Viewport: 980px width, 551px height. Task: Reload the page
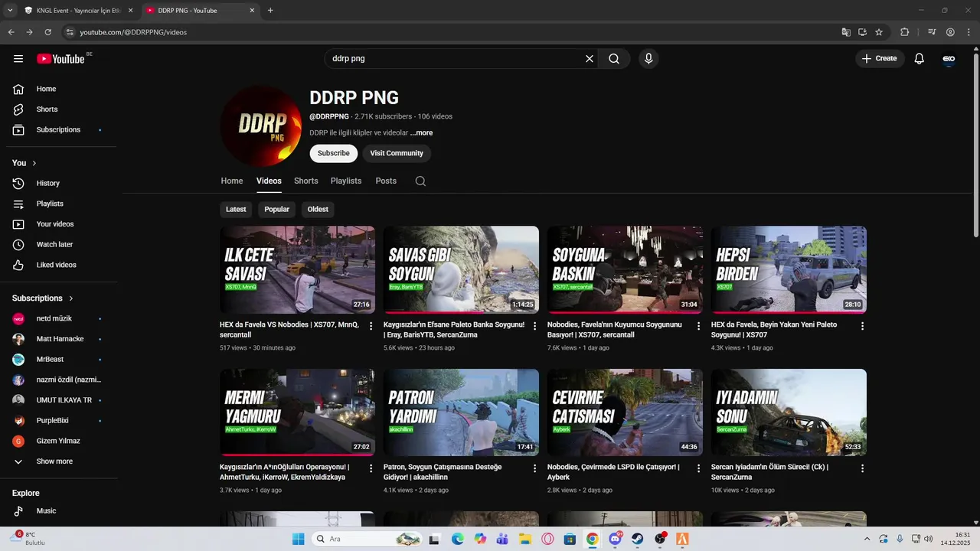pos(47,32)
